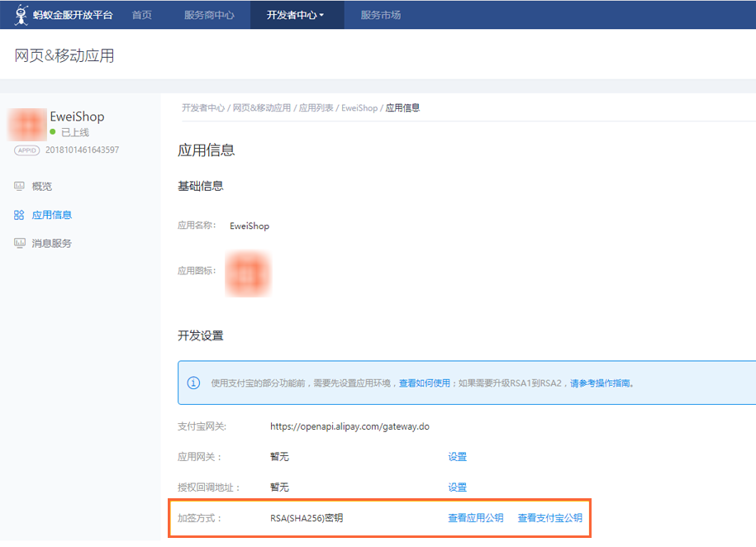Click 应用列表 in the breadcrumb
This screenshot has width=756, height=547.
coord(317,108)
